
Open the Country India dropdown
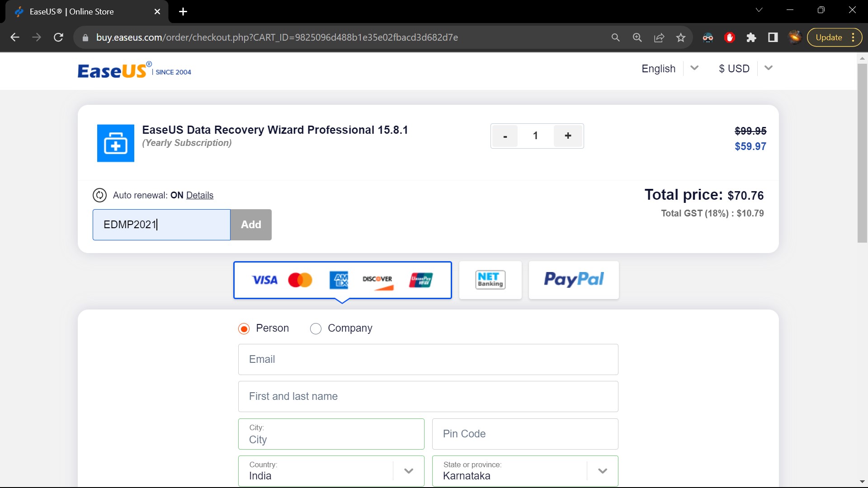(331, 471)
